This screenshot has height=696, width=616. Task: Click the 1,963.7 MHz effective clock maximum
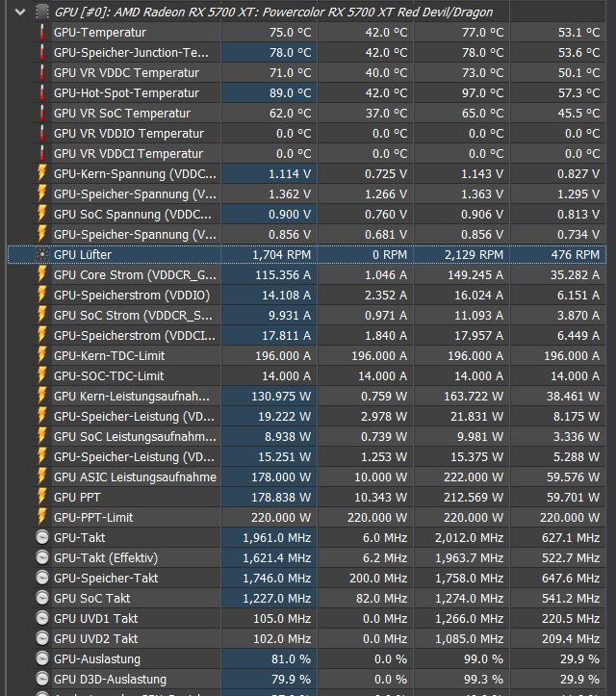[469, 558]
